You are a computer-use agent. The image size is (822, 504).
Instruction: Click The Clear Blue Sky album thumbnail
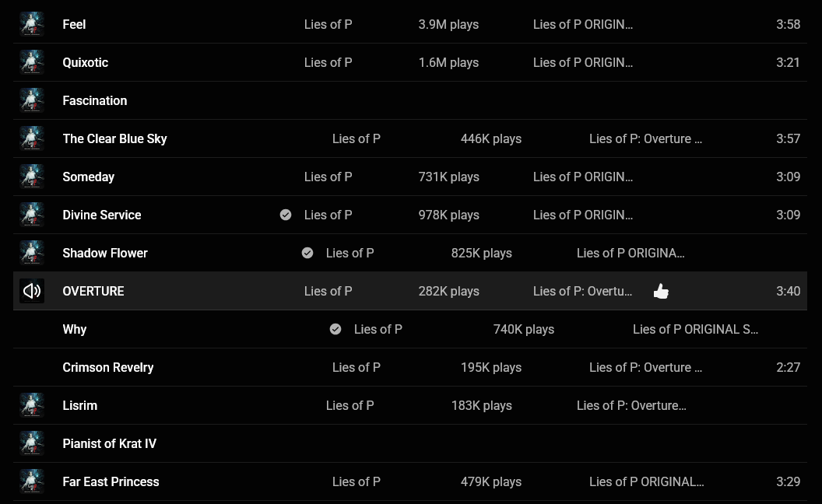coord(32,138)
